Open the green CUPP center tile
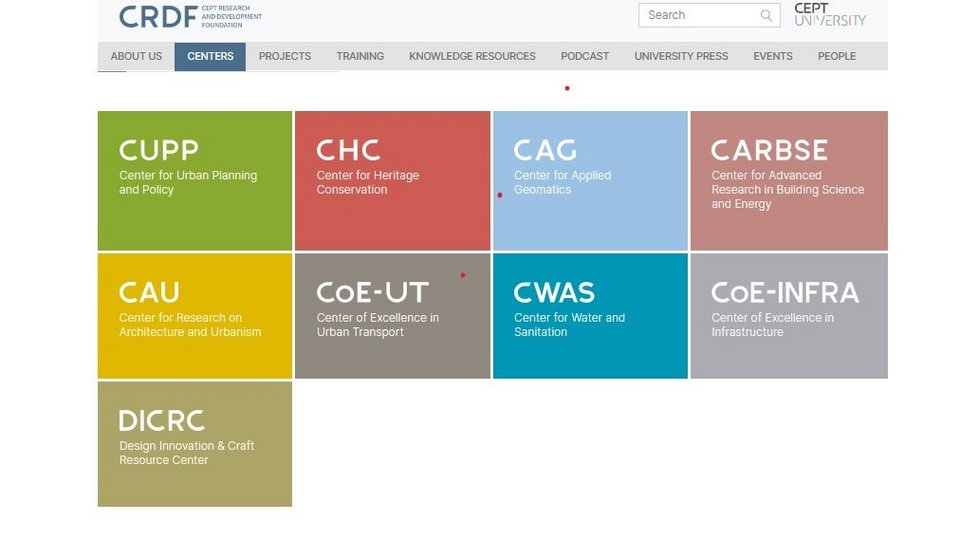 (195, 180)
